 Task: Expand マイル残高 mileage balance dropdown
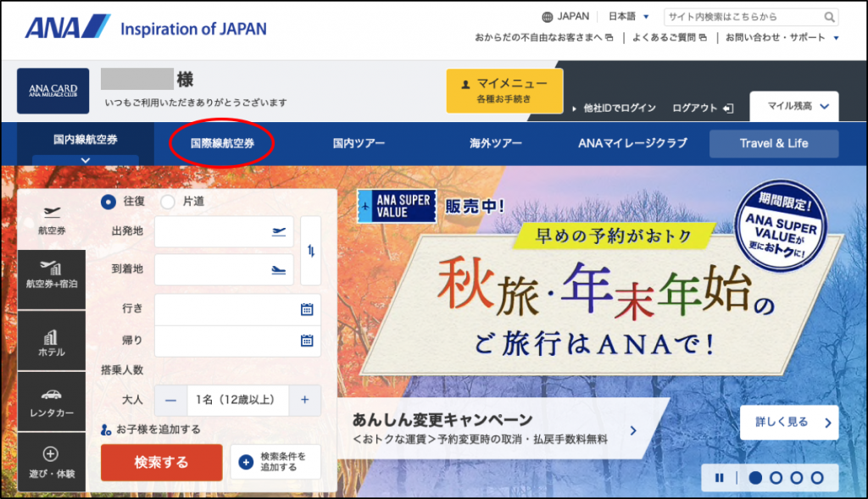pos(793,106)
